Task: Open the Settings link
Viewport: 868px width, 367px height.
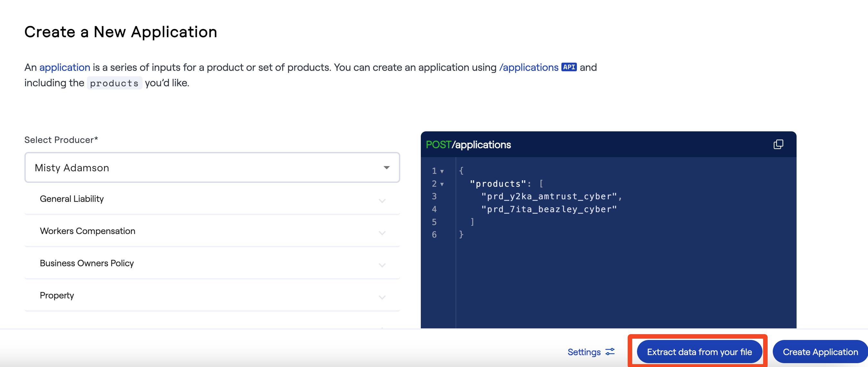Action: point(584,352)
